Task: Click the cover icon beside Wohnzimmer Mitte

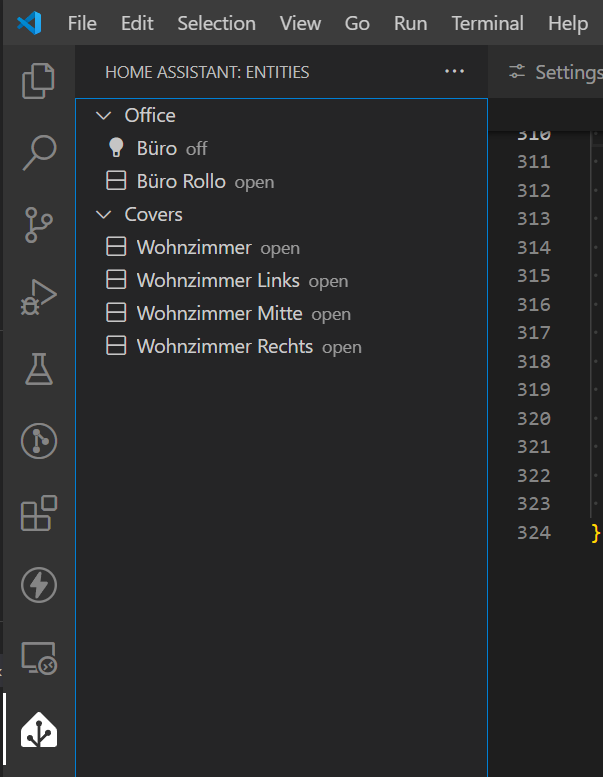Action: pos(116,313)
